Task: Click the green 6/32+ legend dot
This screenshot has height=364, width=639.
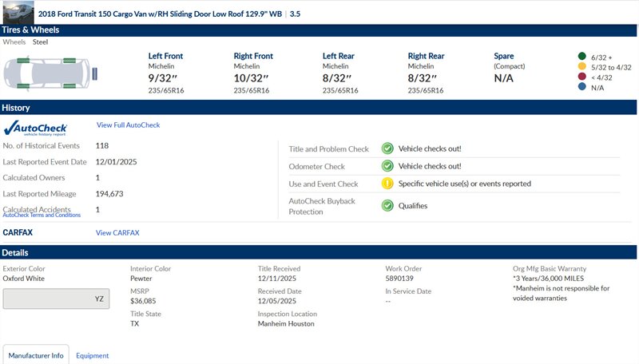Action: point(581,57)
